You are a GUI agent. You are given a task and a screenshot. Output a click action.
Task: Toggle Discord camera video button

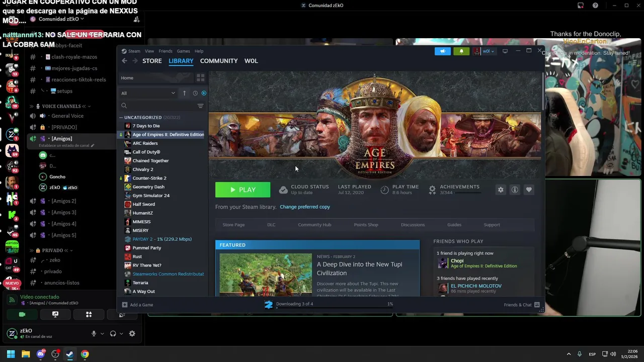tap(22, 314)
